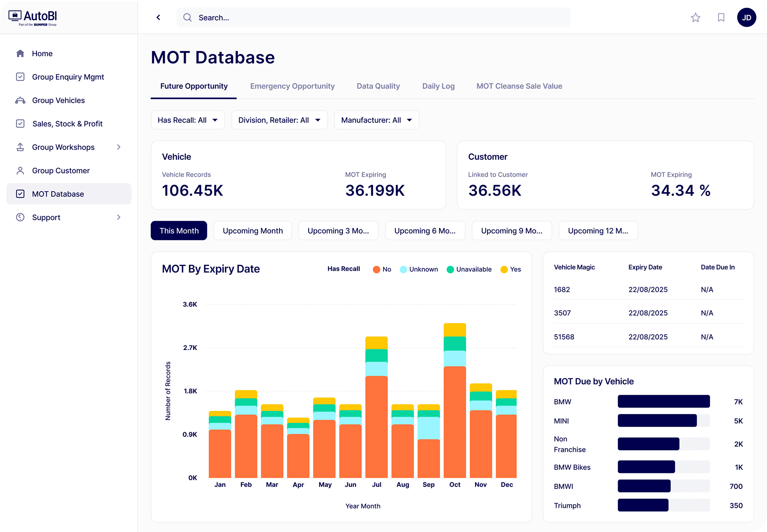Click the Group Customer person icon
The width and height of the screenshot is (767, 532).
click(20, 171)
